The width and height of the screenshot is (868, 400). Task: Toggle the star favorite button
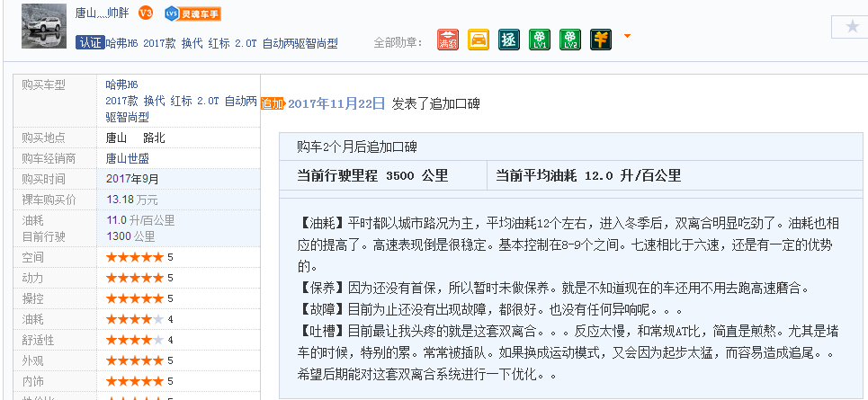point(852,26)
